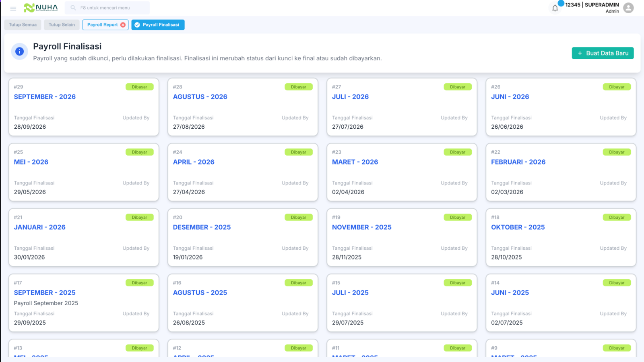Viewport: 644px width, 362px height.
Task: Close the Payroll Report tab
Action: pos(123,25)
